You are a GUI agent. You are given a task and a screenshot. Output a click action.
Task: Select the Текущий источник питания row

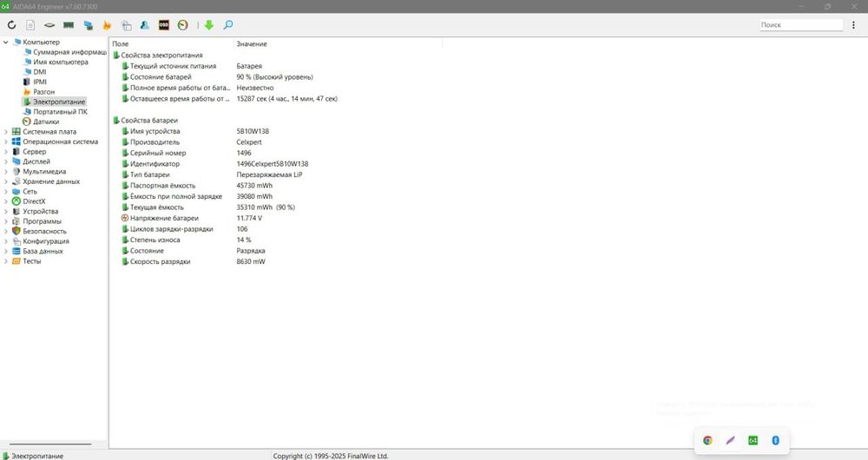tap(192, 66)
